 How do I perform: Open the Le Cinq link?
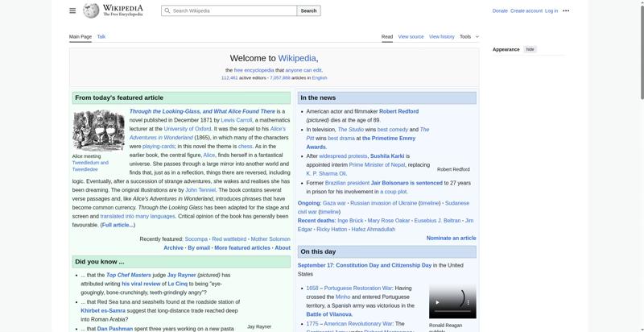pyautogui.click(x=177, y=284)
